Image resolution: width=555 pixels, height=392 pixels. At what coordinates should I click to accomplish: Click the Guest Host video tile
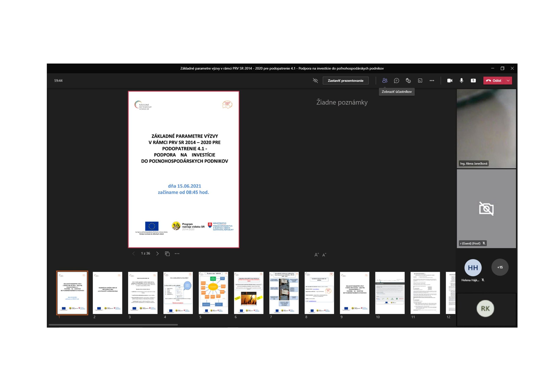pos(486,208)
